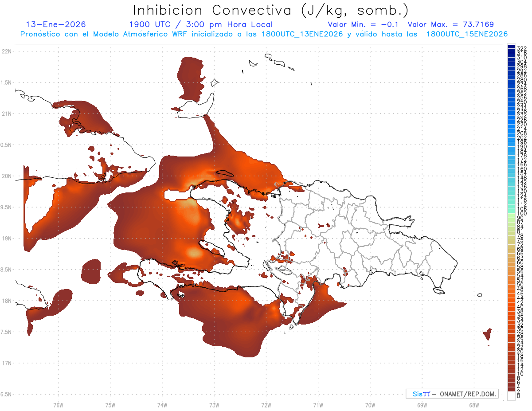Click the 68W longitude label
Screen dimensions: 532x411
pos(474,405)
